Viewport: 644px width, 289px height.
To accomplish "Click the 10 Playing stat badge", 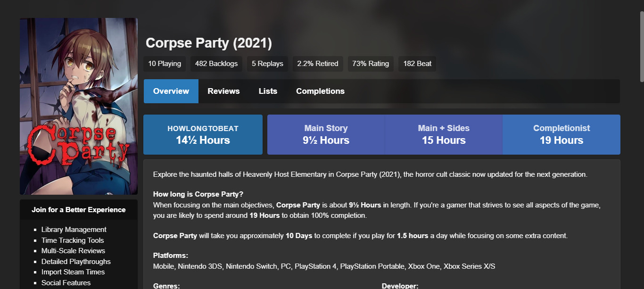I will [x=165, y=64].
